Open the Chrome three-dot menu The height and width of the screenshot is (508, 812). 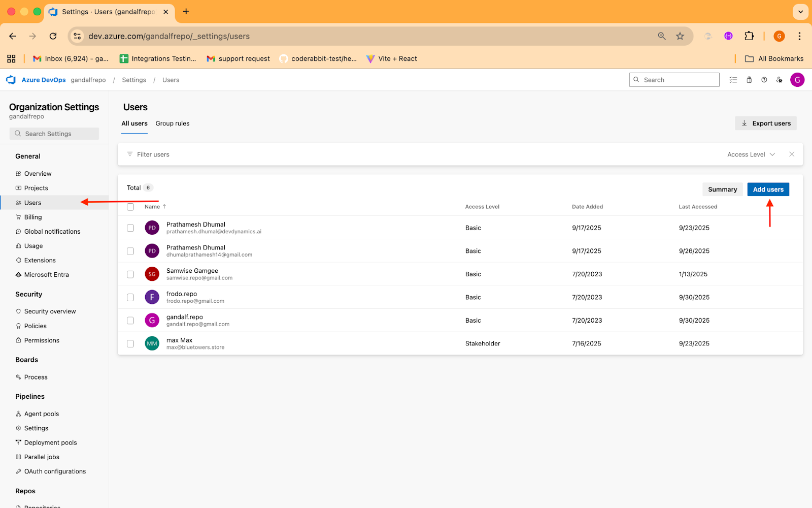(x=799, y=36)
